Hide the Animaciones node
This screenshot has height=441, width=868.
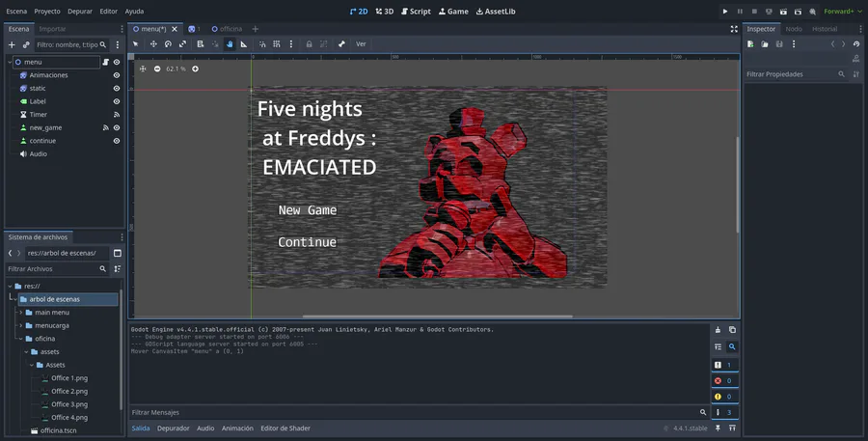(117, 75)
